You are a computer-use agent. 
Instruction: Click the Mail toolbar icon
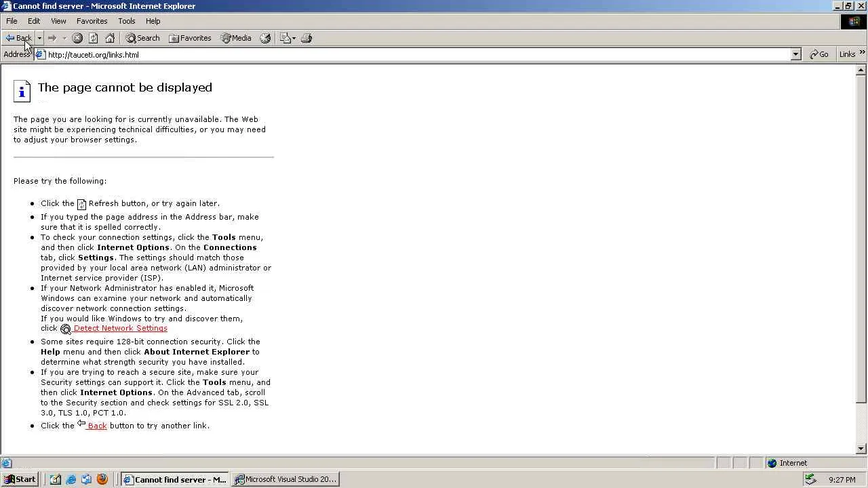[x=288, y=38]
